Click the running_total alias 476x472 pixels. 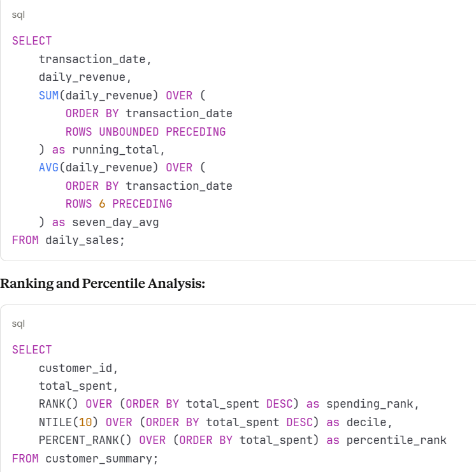click(x=119, y=150)
